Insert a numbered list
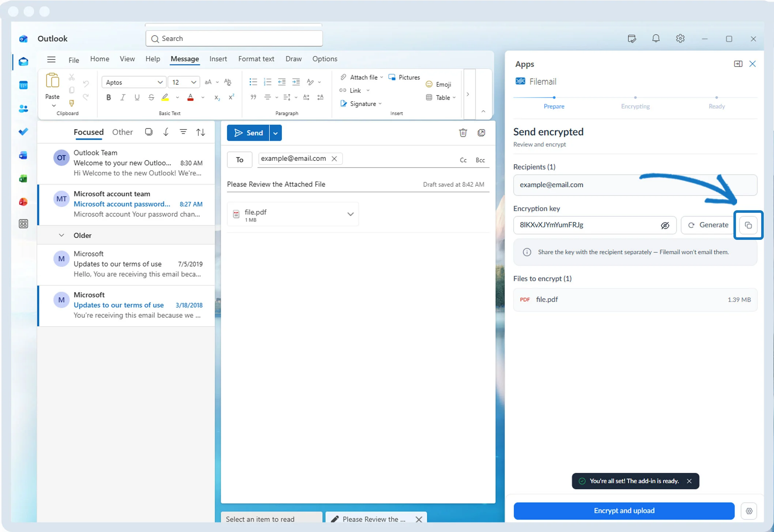Image resolution: width=774 pixels, height=532 pixels. coord(268,82)
